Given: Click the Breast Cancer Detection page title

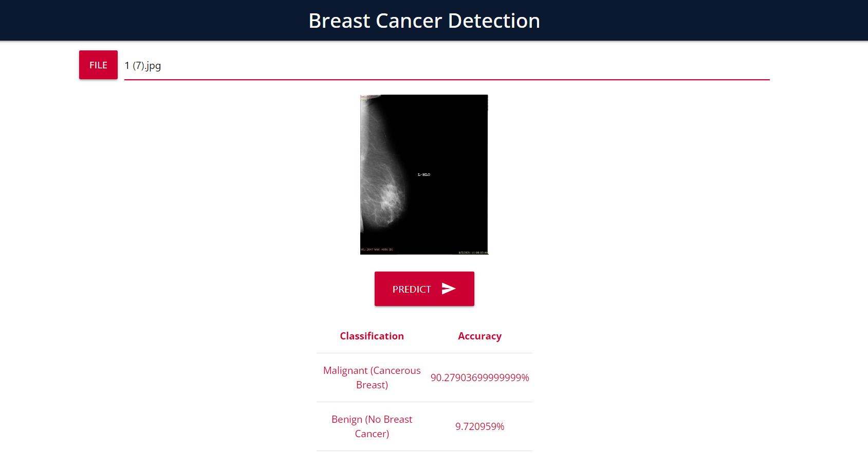Looking at the screenshot, I should [424, 21].
